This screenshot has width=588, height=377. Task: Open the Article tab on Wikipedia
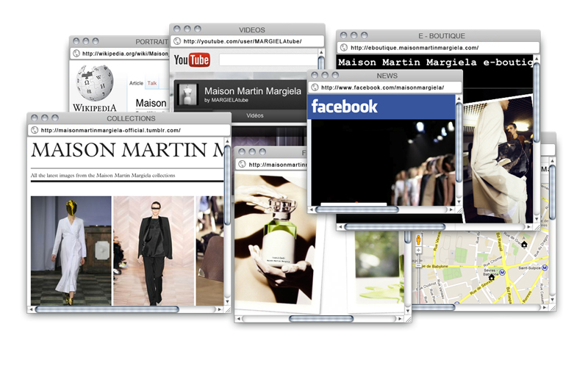136,83
